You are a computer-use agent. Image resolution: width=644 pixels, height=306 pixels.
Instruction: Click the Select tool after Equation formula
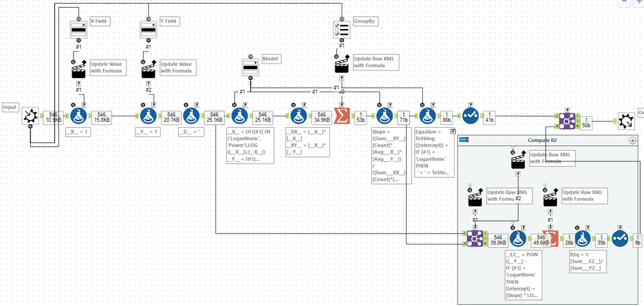470,117
